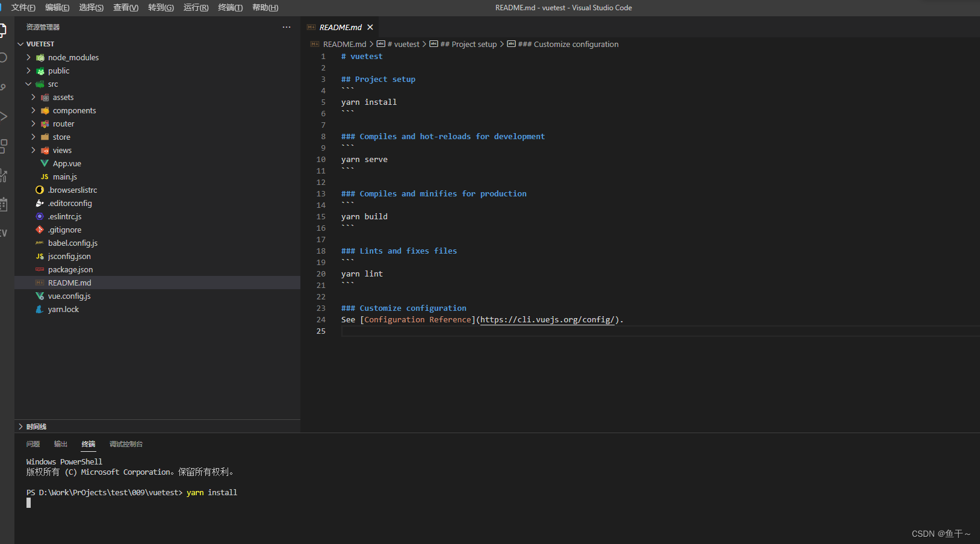Image resolution: width=980 pixels, height=544 pixels.
Task: Collapse the VUETEST project root
Action: [20, 44]
